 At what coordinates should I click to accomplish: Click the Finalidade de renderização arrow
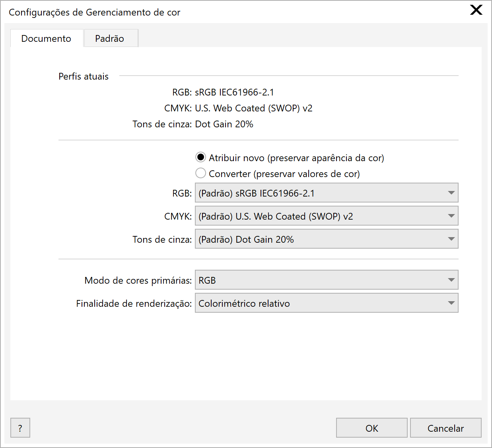click(x=451, y=303)
